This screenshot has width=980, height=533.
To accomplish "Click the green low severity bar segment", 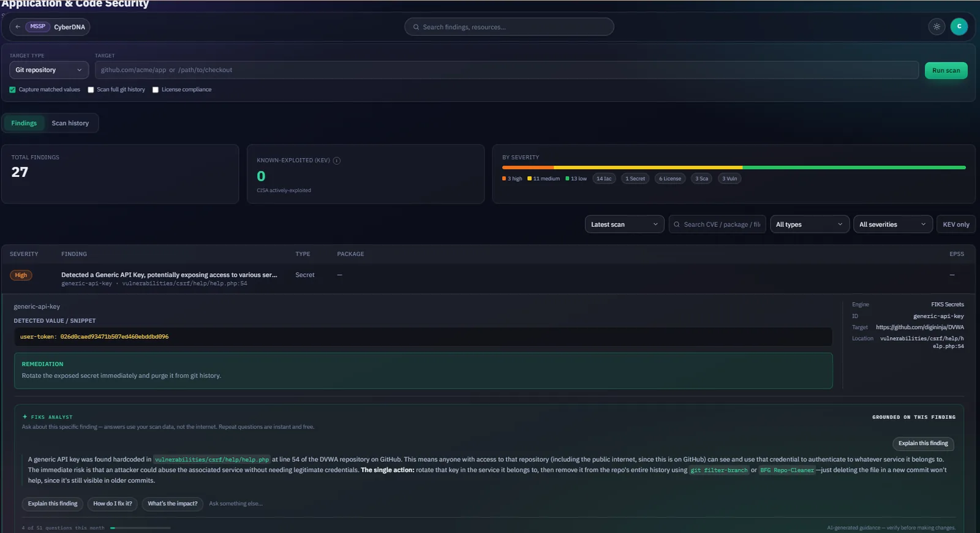I will click(854, 167).
